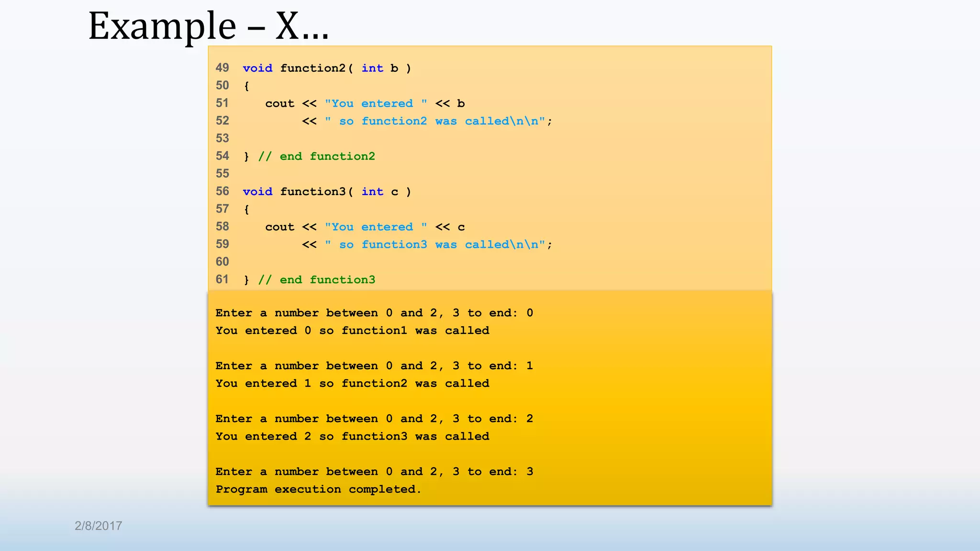Click output line 'Enter a number… 3 to end: 1'

374,366
